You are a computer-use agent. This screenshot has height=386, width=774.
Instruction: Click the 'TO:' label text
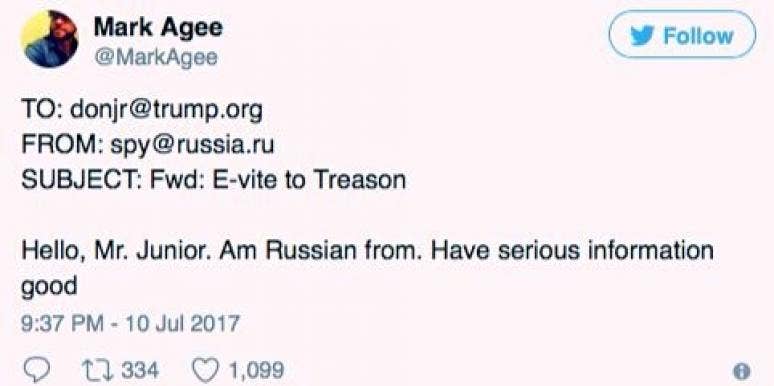coord(41,112)
